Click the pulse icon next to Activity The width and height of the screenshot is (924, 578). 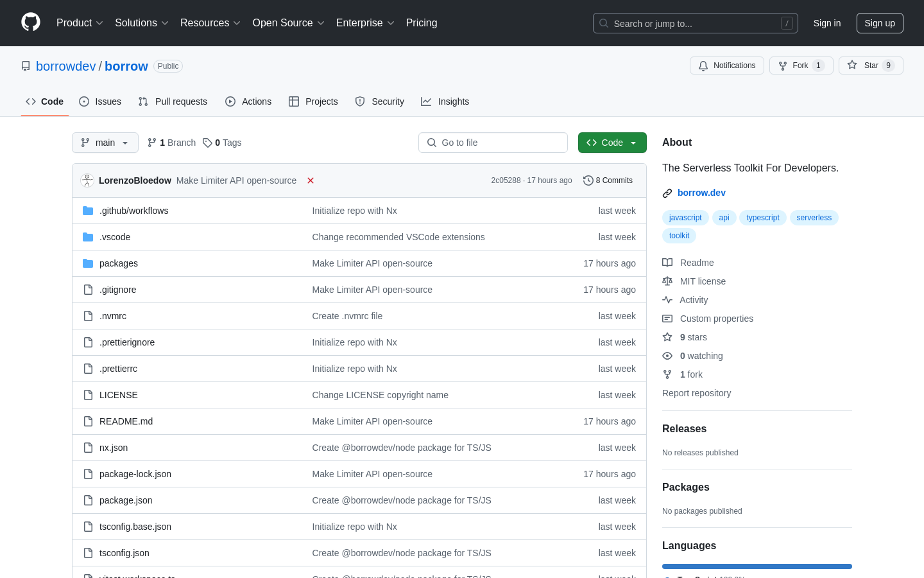[x=667, y=300]
